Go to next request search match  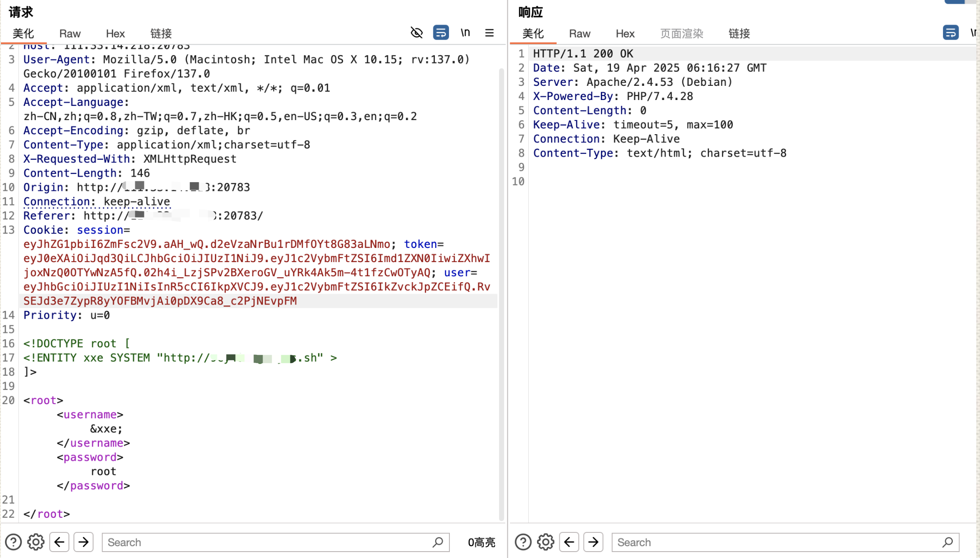83,542
